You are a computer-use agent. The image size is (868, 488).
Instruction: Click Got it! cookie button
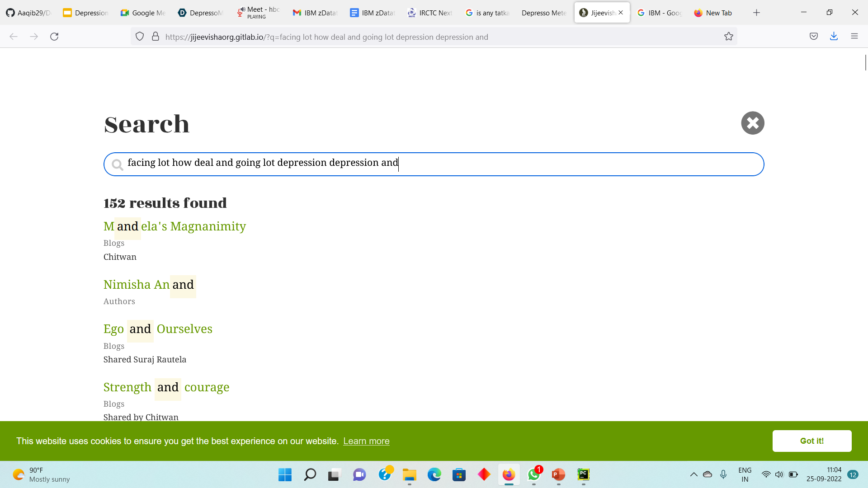tap(811, 441)
